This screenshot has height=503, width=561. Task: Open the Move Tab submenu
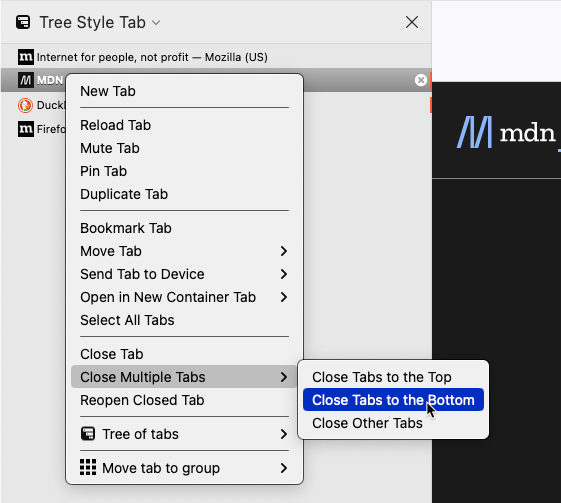coord(184,251)
